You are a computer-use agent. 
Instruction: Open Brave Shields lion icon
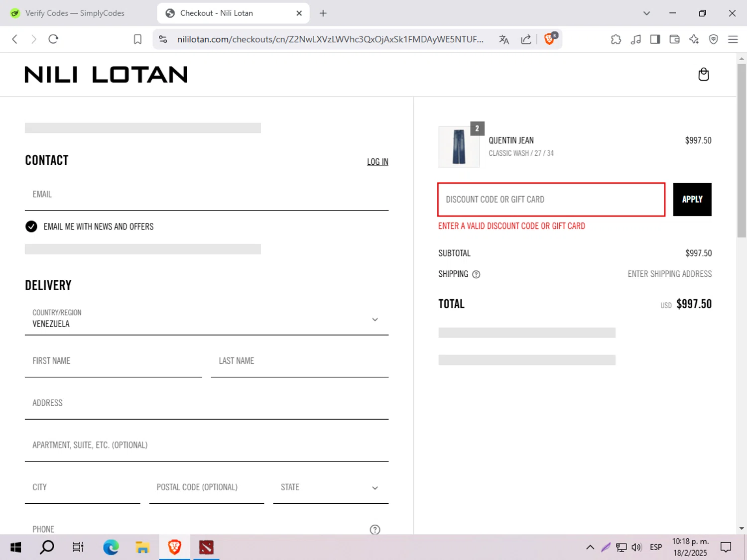point(550,39)
